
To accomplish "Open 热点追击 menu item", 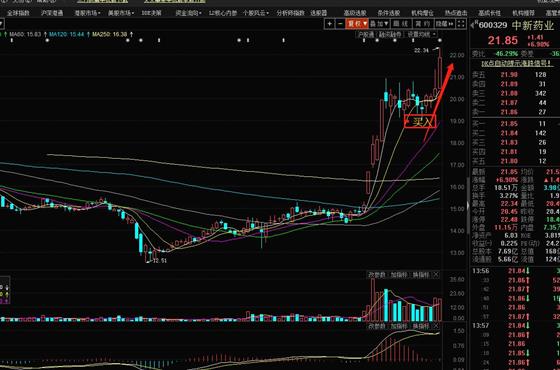I will tap(456, 13).
